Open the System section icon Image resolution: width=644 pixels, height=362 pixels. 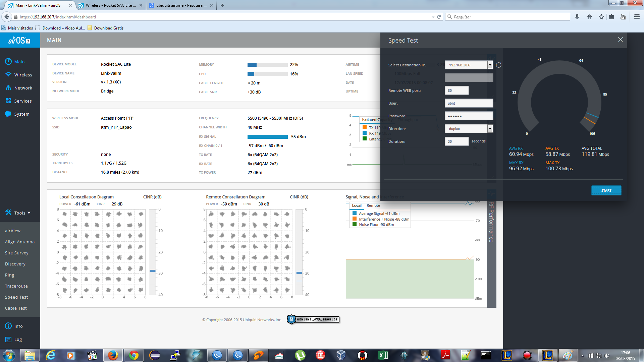click(x=8, y=114)
